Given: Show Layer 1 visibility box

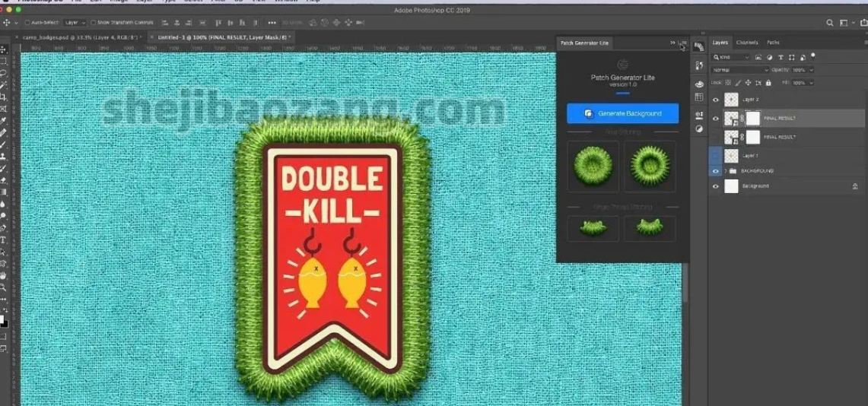Looking at the screenshot, I should [715, 156].
